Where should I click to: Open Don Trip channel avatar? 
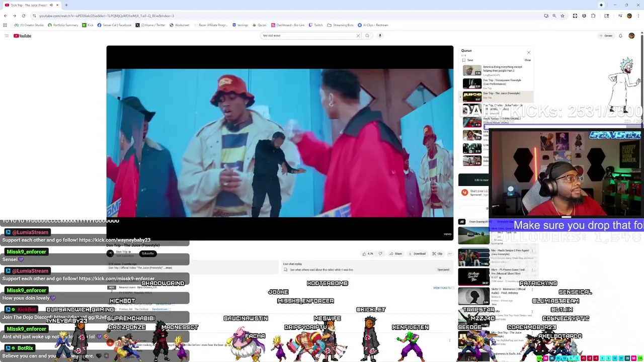point(110,253)
